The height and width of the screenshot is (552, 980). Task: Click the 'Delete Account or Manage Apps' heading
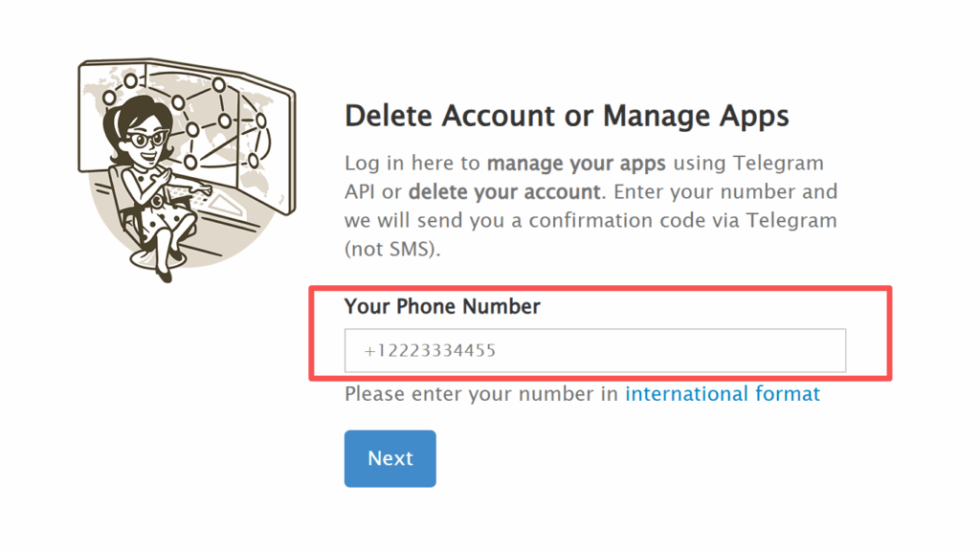pyautogui.click(x=567, y=115)
